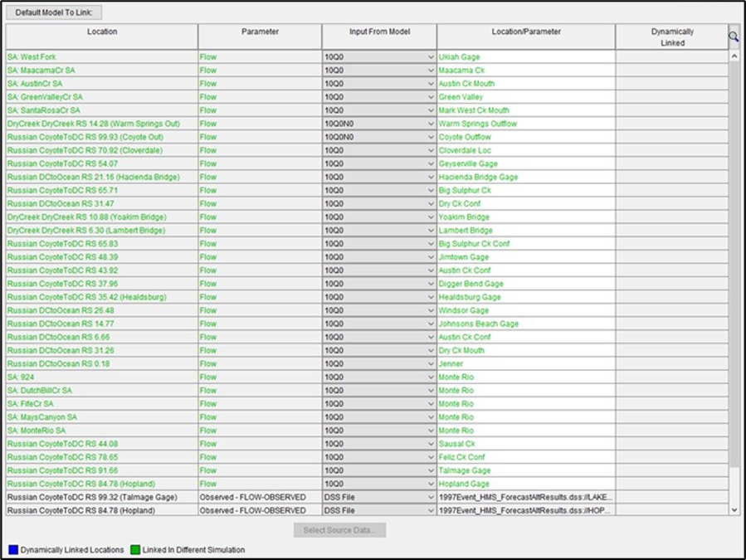Click the Parameter column header
This screenshot has height=560, width=746.
[260, 33]
